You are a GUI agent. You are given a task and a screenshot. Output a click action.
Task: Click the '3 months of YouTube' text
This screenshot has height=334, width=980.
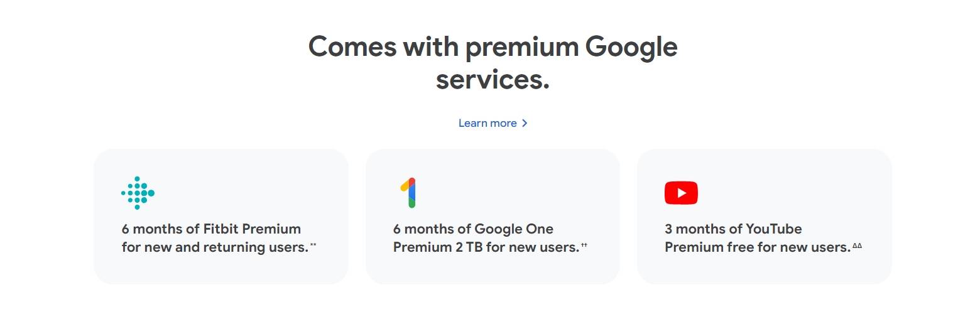tap(733, 229)
